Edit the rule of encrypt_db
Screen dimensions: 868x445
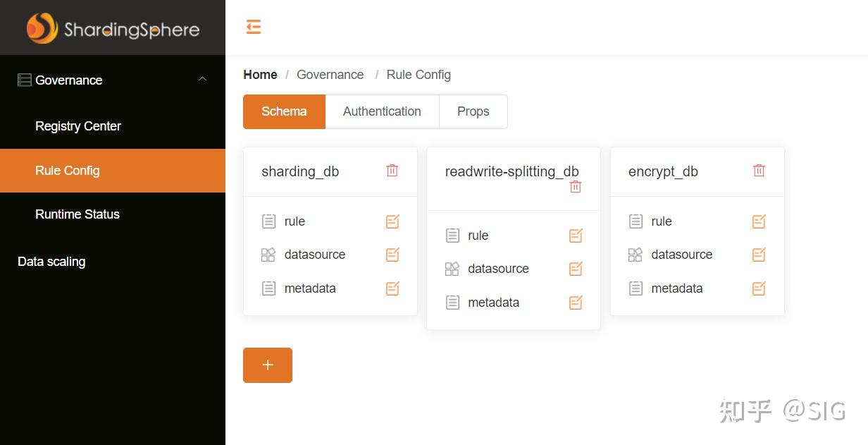[x=759, y=221]
